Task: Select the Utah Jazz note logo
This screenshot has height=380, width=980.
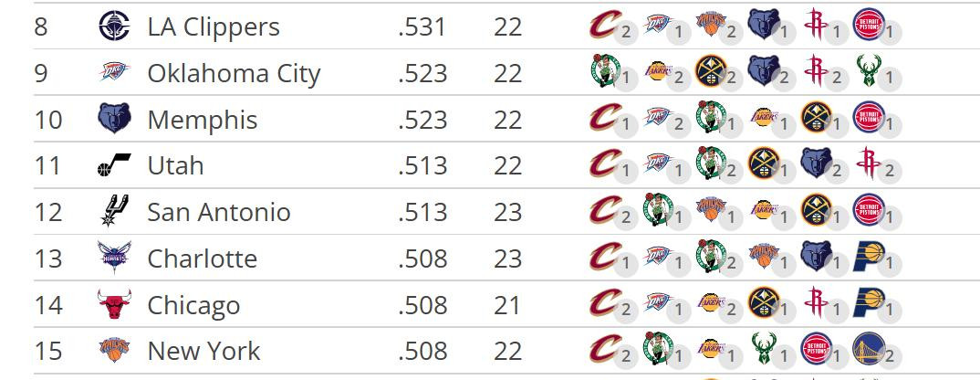Action: (x=114, y=164)
